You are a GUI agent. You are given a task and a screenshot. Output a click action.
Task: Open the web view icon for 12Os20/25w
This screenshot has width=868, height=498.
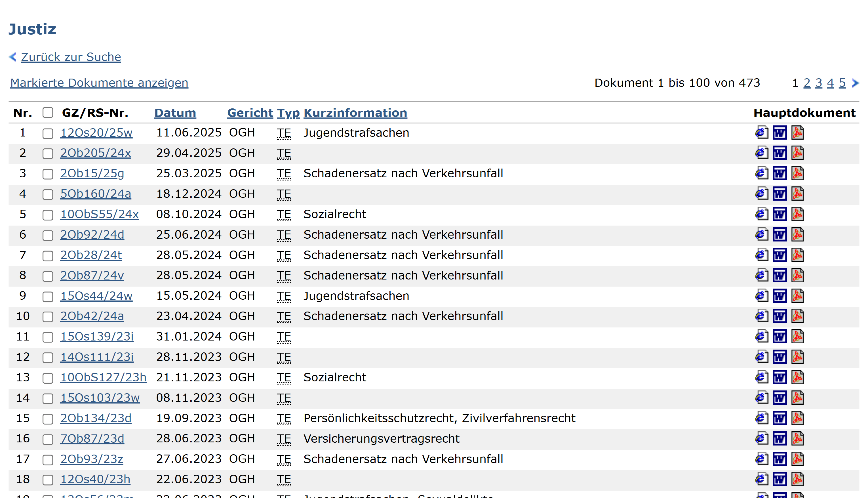pos(761,133)
